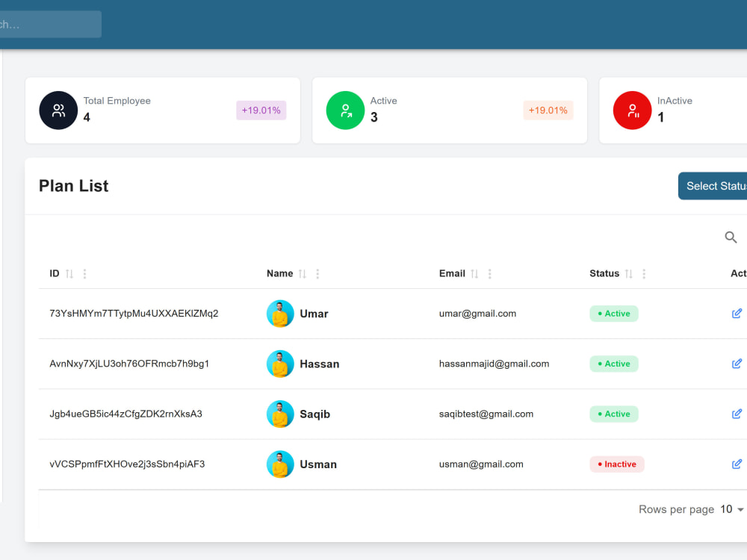This screenshot has width=747, height=560.
Task: Sort the ID column ascending
Action: coord(69,273)
